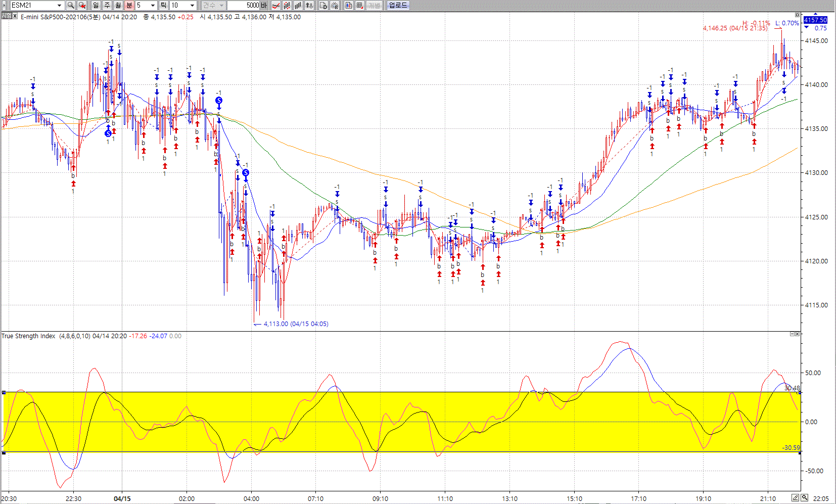Toggle the daily (일) period button
Image resolution: width=836 pixels, height=504 pixels.
[96, 5]
